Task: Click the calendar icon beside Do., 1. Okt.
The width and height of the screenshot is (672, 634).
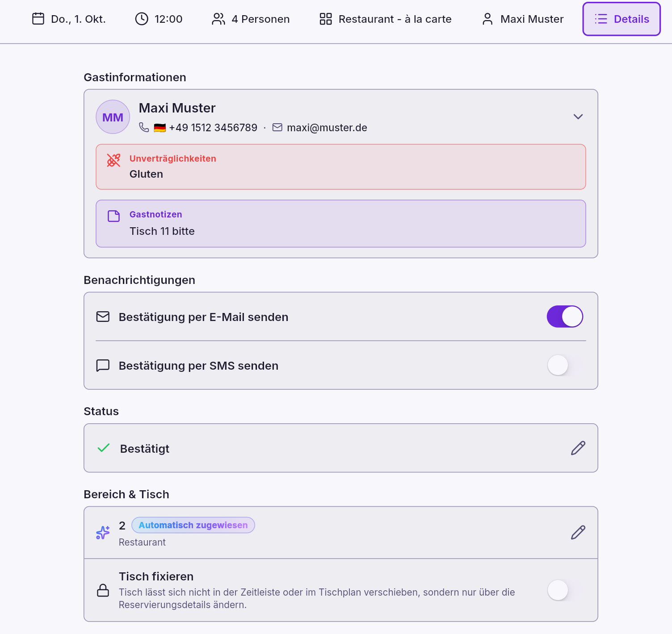Action: (38, 19)
